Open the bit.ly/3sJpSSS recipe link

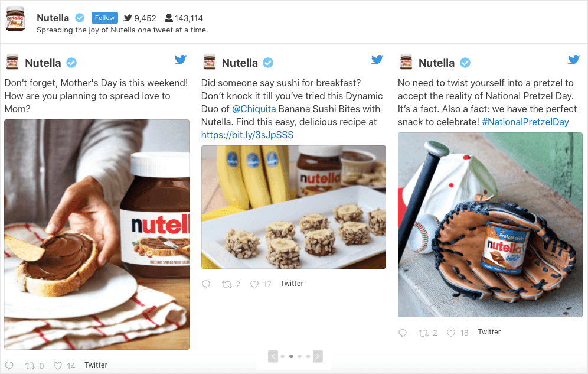pyautogui.click(x=247, y=135)
